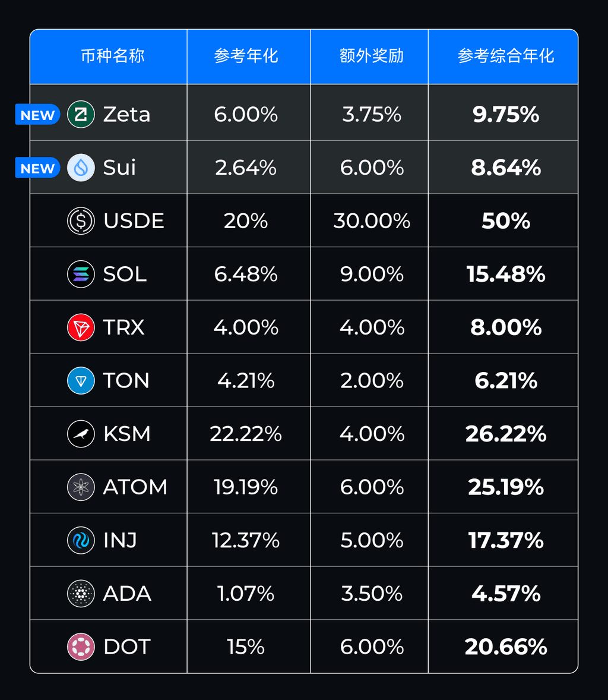The height and width of the screenshot is (700, 608).
Task: Select the 参考综合年化 column header
Action: (x=506, y=56)
